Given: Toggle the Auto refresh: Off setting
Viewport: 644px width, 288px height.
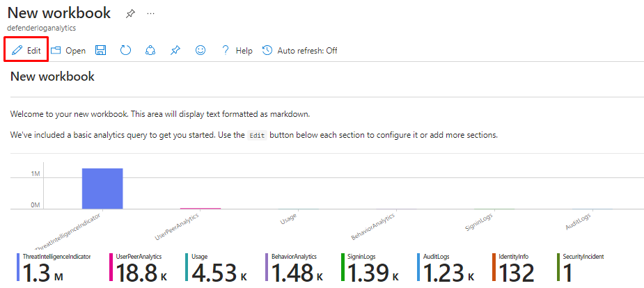Looking at the screenshot, I should [x=299, y=51].
